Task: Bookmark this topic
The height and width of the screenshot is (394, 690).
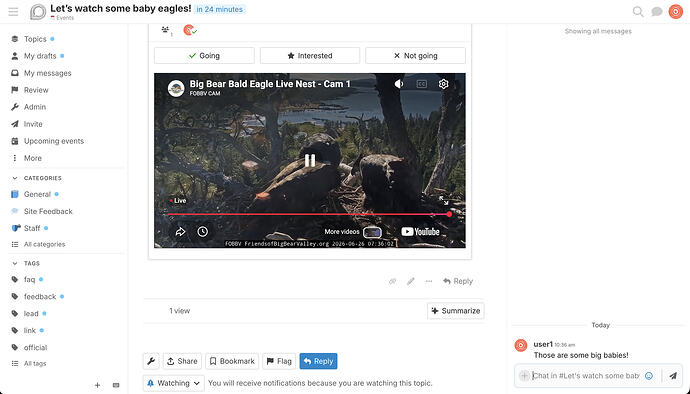Action: [232, 361]
